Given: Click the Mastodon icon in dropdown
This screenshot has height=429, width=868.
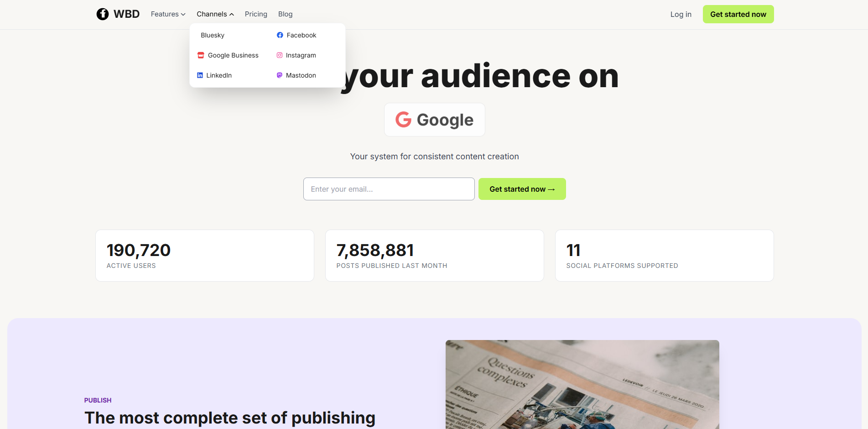Looking at the screenshot, I should point(280,75).
